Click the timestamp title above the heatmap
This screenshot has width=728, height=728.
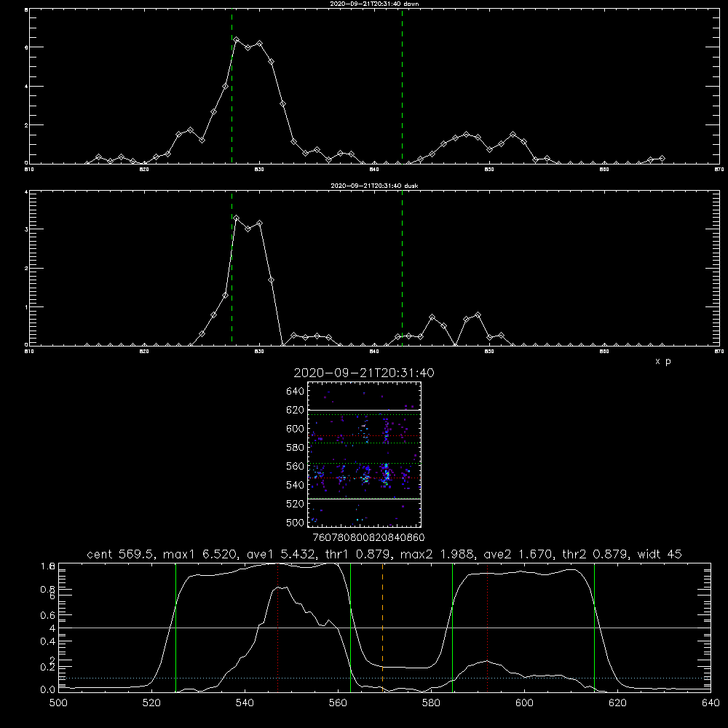pos(364,373)
